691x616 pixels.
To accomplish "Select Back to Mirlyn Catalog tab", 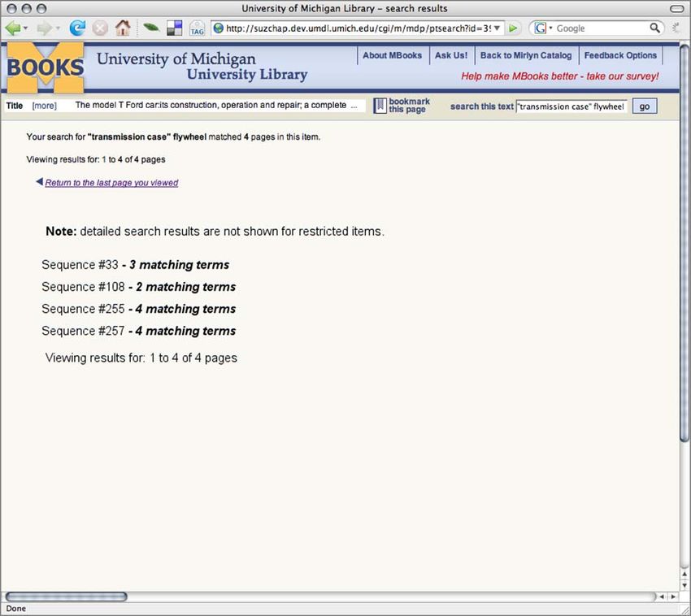I will (x=526, y=55).
